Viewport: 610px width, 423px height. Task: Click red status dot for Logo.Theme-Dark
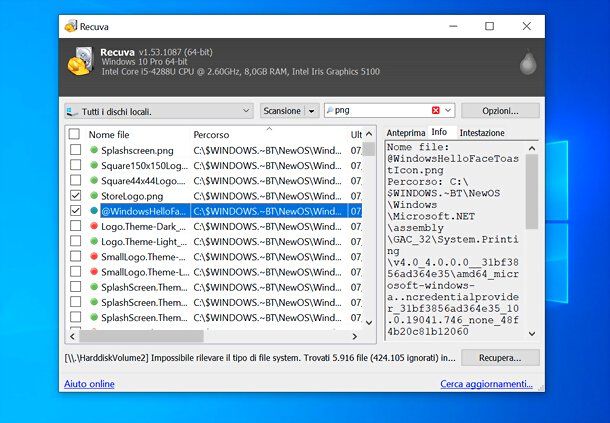(x=94, y=226)
